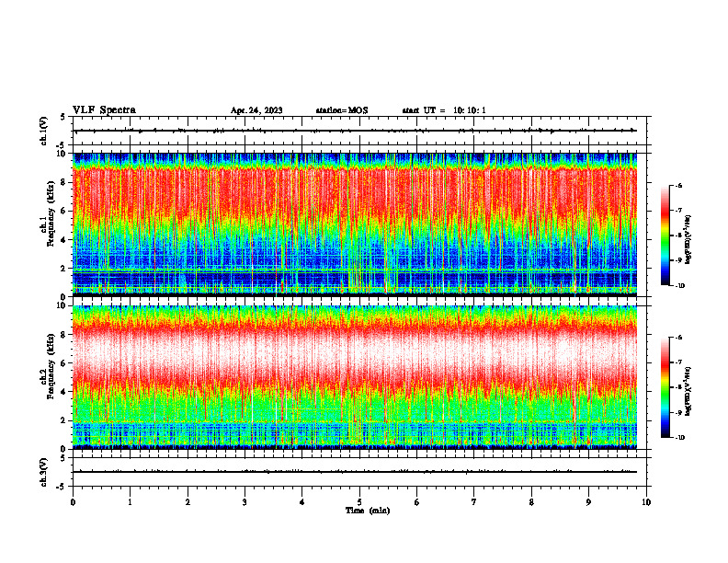Click the ch.2 frequency axis "6" tick label
Image resolution: width=728 pixels, height=563 pixels.
coord(63,363)
